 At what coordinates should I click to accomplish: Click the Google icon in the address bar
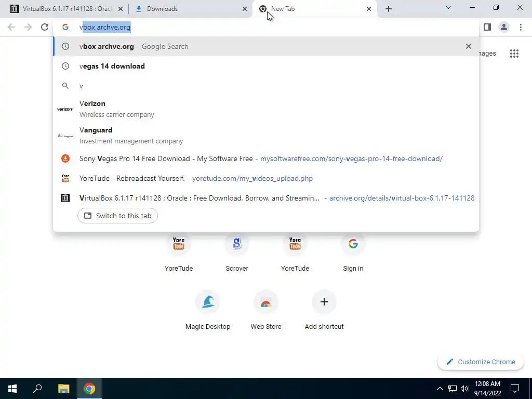(65, 27)
